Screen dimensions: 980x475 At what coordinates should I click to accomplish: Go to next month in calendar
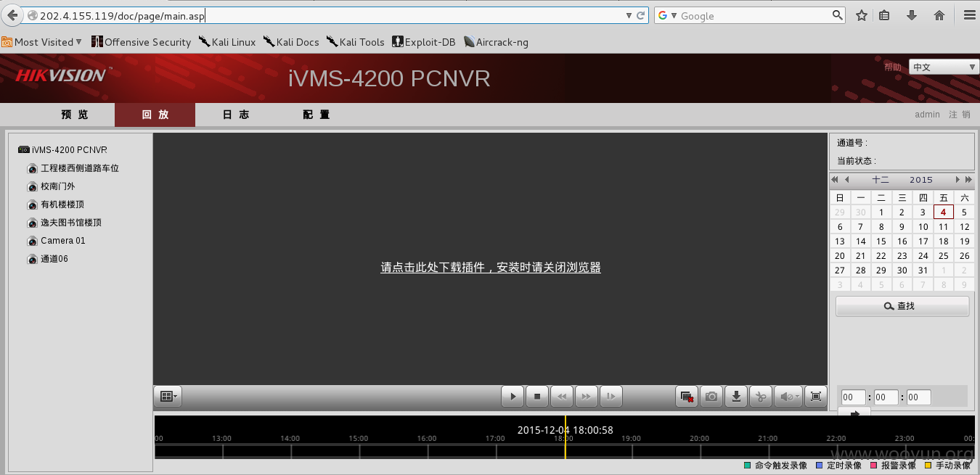click(x=957, y=180)
